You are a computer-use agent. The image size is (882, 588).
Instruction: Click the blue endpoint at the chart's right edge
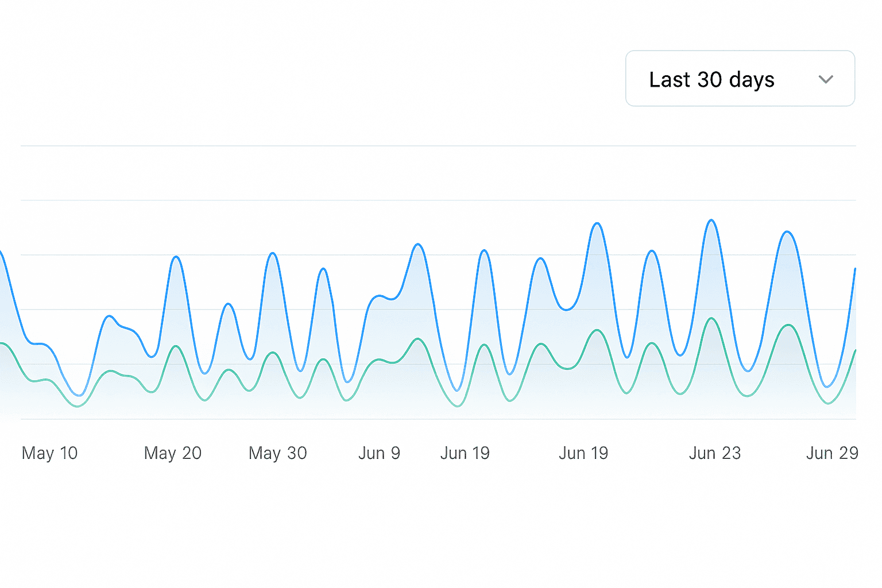tap(856, 269)
